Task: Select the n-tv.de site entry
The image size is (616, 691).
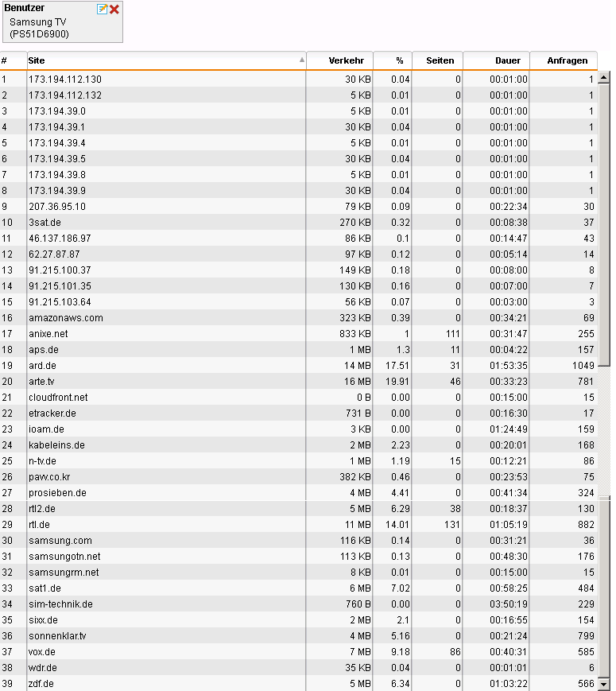Action: point(42,461)
